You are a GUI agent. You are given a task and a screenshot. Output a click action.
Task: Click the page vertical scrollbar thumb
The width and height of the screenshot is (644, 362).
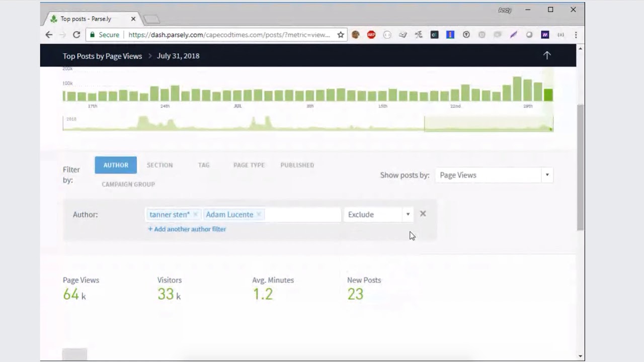point(580,167)
